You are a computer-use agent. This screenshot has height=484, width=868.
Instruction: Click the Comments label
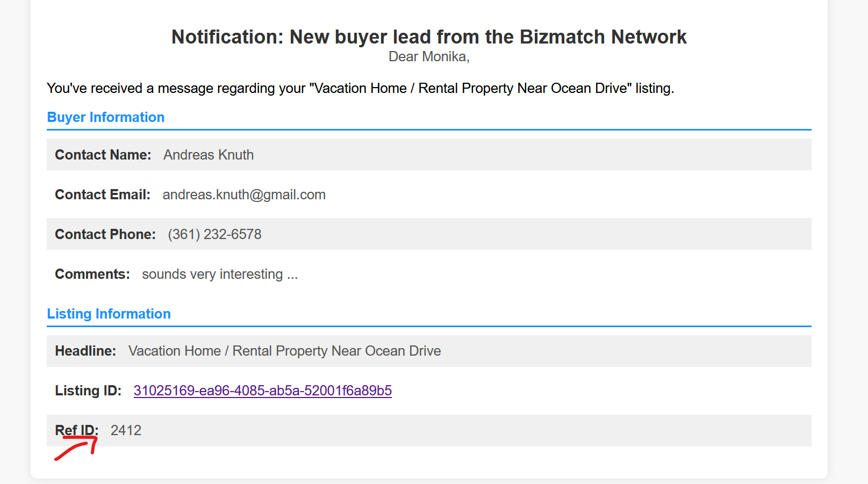(x=92, y=274)
